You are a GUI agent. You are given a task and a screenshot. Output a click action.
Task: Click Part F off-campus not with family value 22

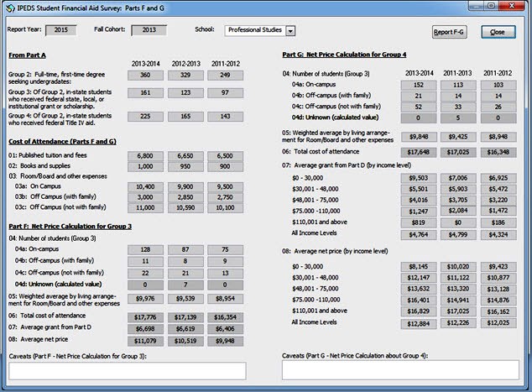[x=145, y=273]
